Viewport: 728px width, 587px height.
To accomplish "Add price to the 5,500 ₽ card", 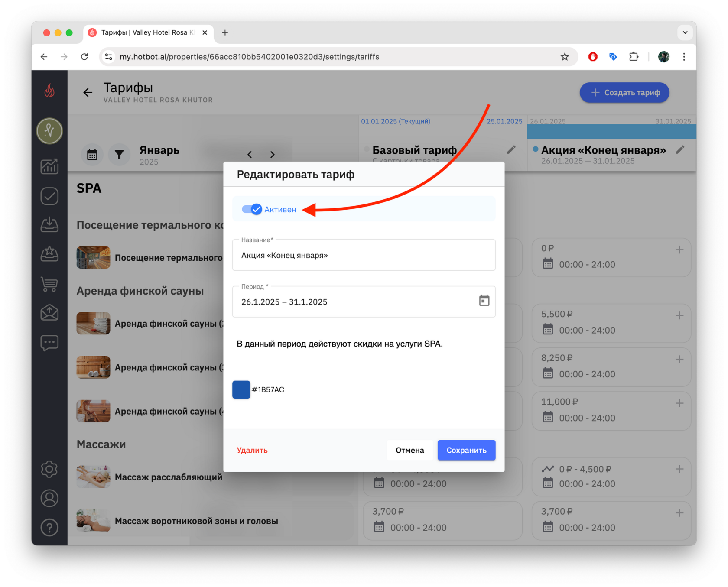I will tap(679, 315).
